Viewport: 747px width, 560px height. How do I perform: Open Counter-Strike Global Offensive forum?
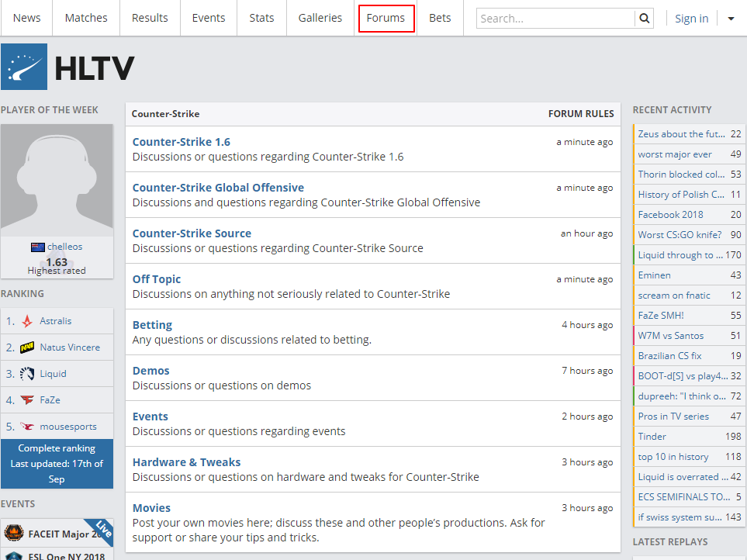(x=218, y=188)
